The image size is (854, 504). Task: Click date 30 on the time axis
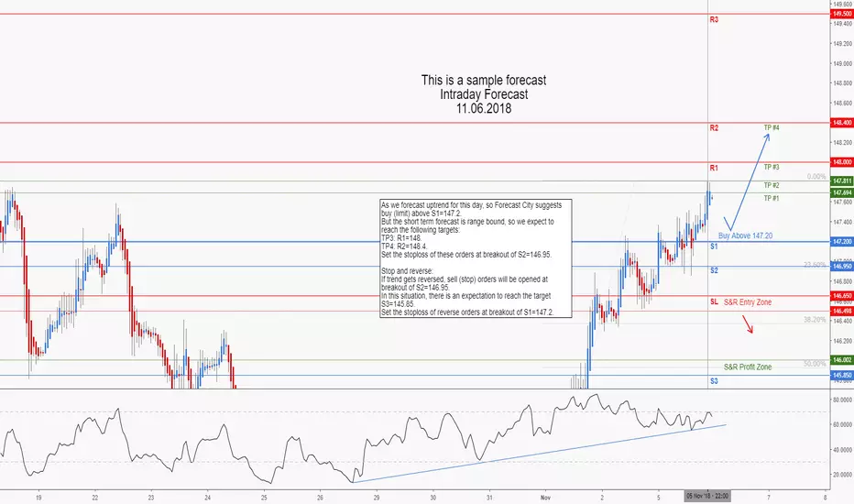[433, 498]
